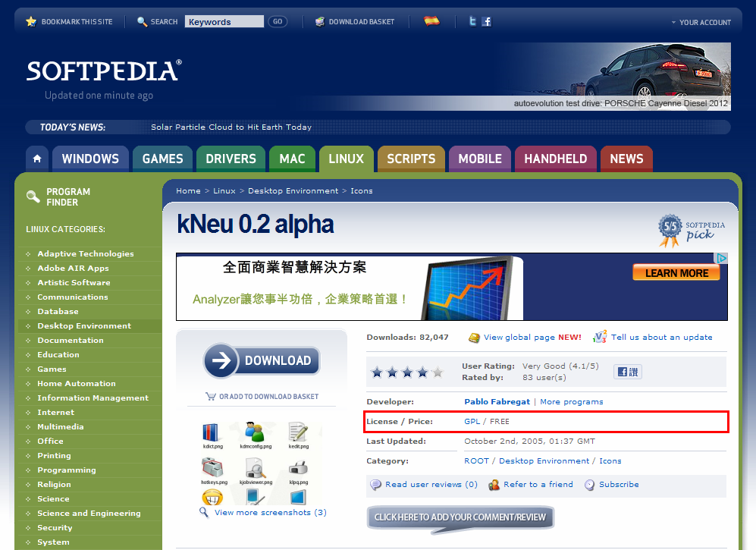The height and width of the screenshot is (550, 756).
Task: Open the ROOT category link
Action: 476,460
